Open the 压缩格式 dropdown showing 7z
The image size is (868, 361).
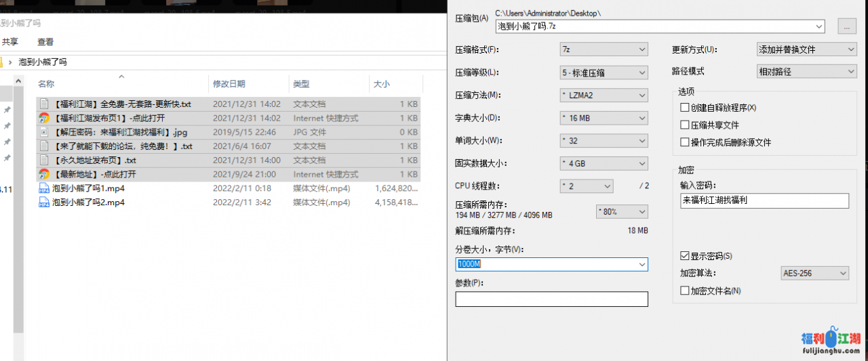pos(603,49)
